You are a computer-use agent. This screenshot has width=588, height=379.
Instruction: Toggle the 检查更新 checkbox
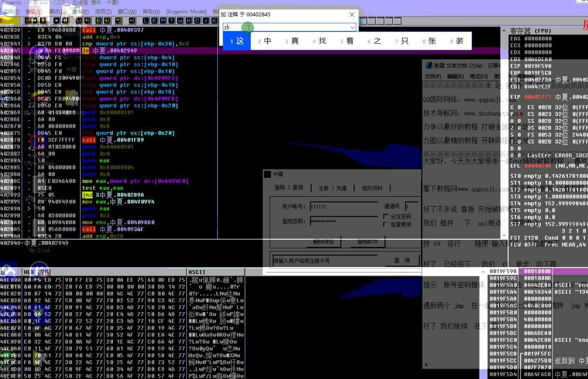(386, 224)
